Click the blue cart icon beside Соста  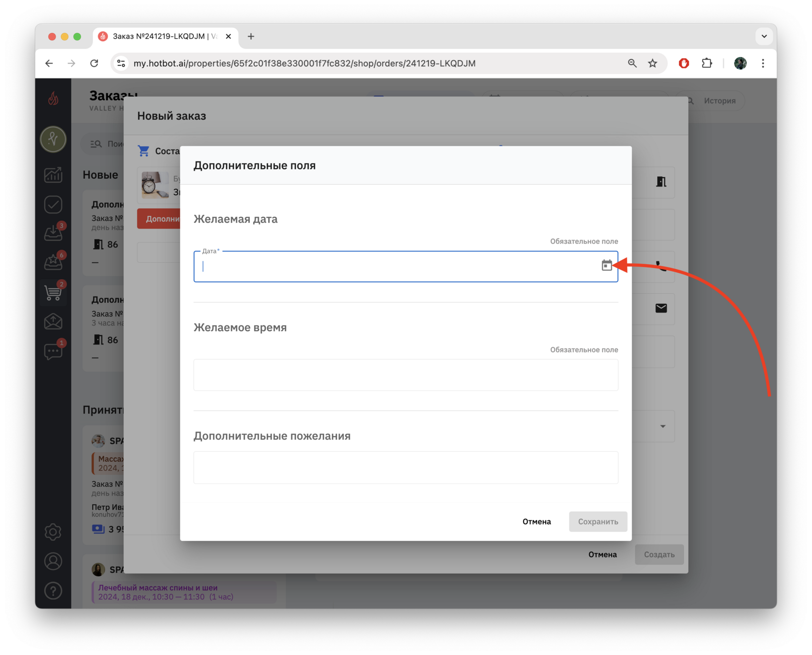pos(144,151)
